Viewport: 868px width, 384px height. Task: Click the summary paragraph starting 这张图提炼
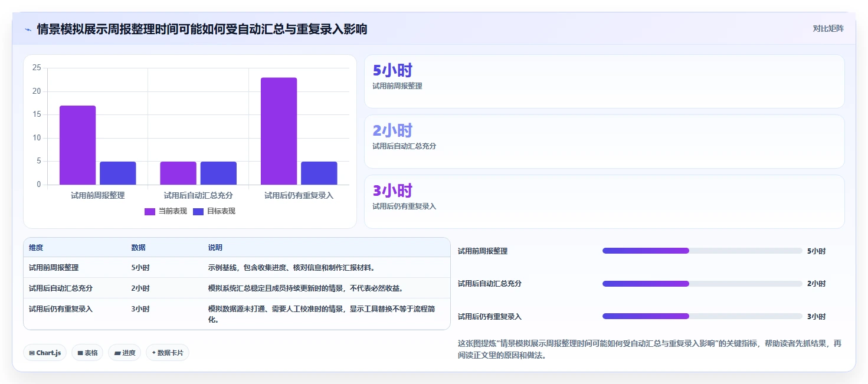pos(649,349)
